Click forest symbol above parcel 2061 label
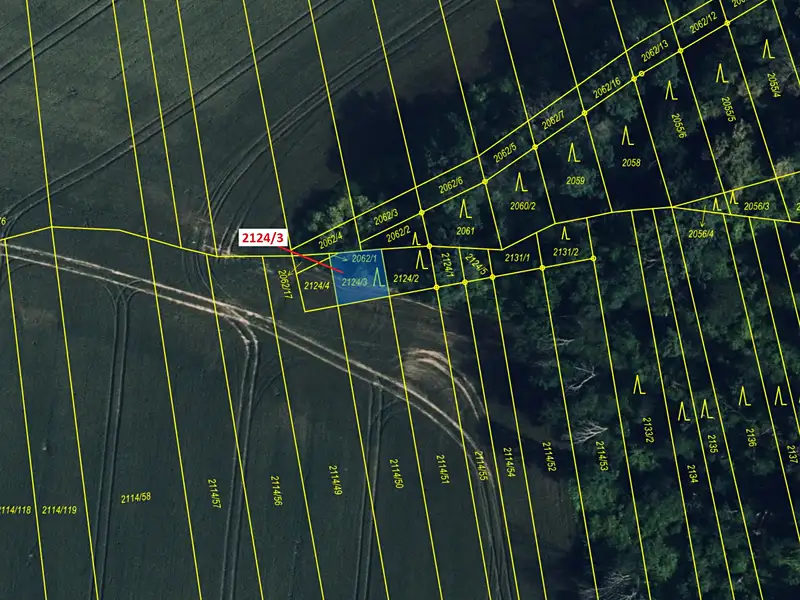The width and height of the screenshot is (800, 600). tap(465, 209)
